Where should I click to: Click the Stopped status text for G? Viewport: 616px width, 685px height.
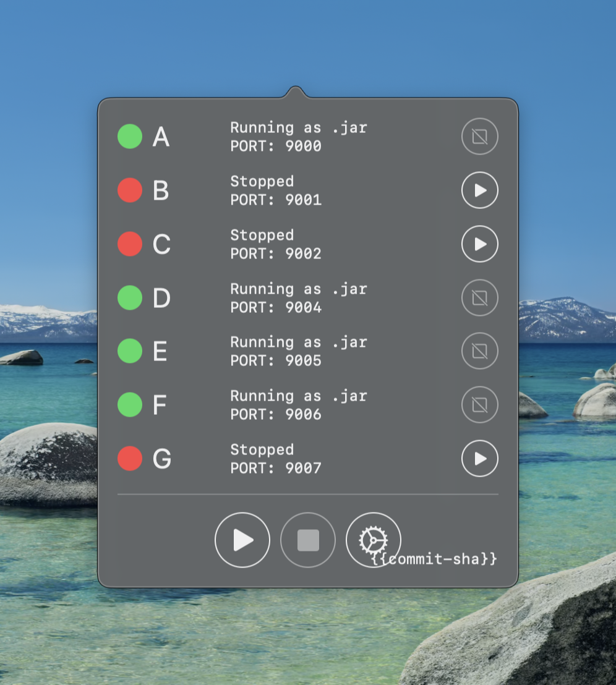coord(262,449)
